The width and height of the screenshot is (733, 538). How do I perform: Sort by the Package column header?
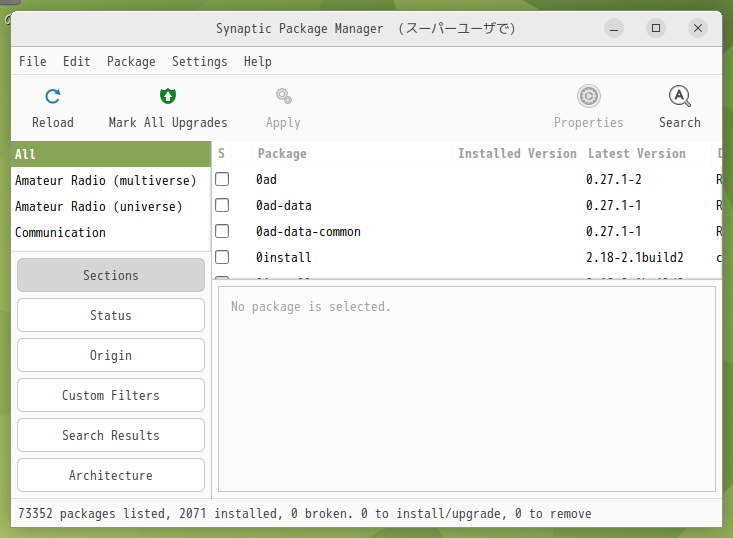tap(351, 153)
